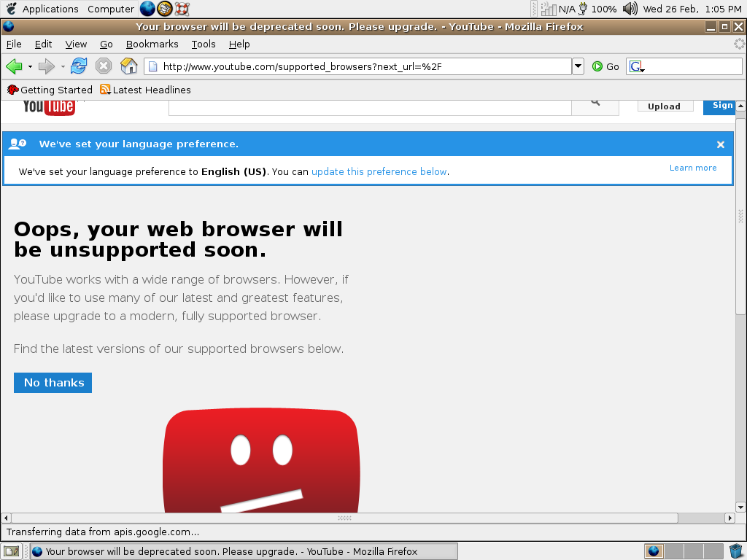The image size is (747, 560).
Task: Expand the address bar URL history dropdown
Action: 578,66
